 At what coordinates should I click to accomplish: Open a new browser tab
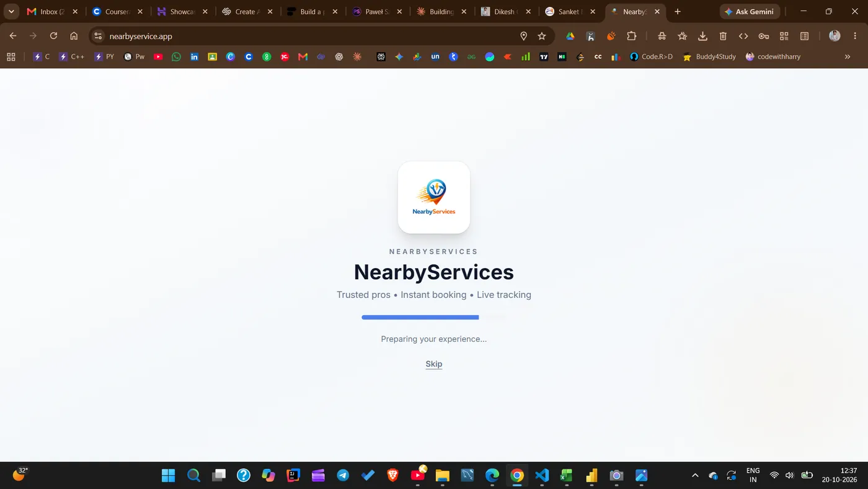[678, 11]
